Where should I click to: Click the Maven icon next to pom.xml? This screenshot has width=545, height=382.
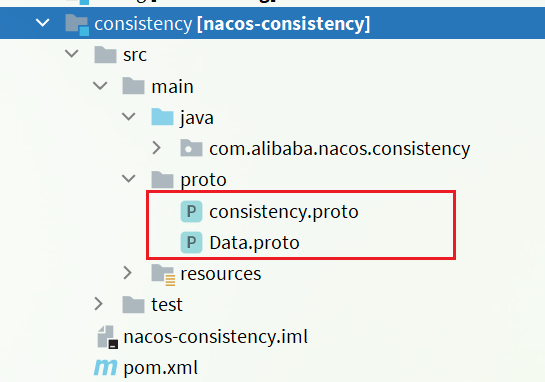click(105, 367)
